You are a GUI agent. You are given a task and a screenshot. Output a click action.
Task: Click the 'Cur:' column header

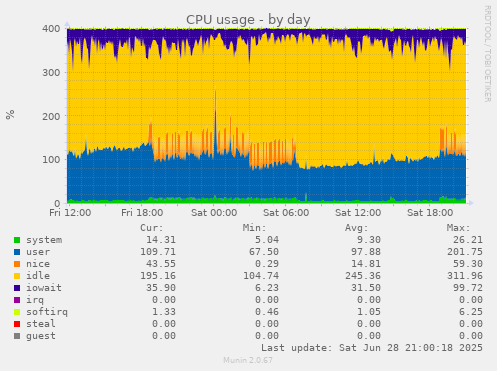tap(152, 228)
